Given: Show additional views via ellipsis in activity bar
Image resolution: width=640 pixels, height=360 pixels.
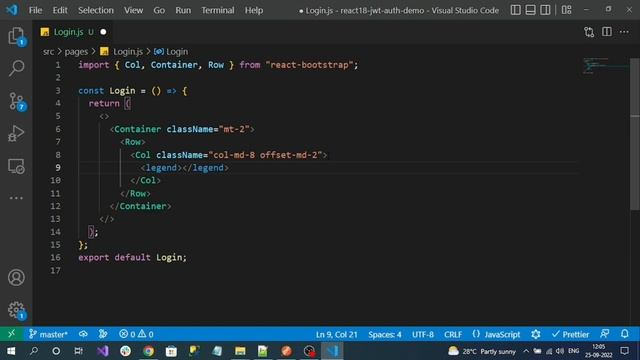Looking at the screenshot, I should 16,198.
